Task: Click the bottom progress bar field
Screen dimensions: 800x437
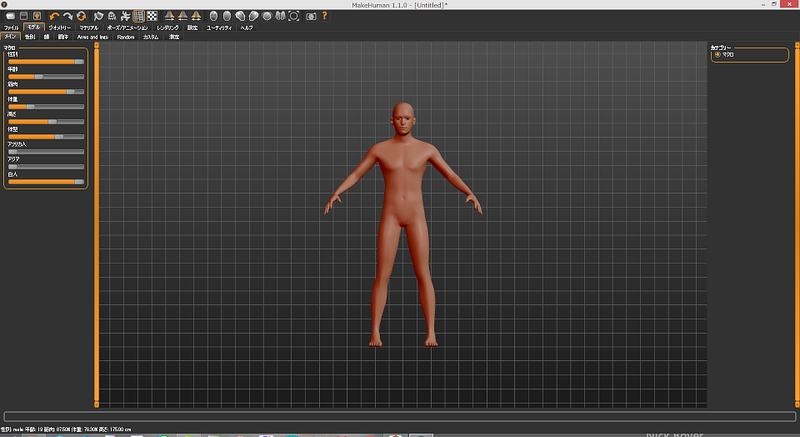Action: [399, 417]
